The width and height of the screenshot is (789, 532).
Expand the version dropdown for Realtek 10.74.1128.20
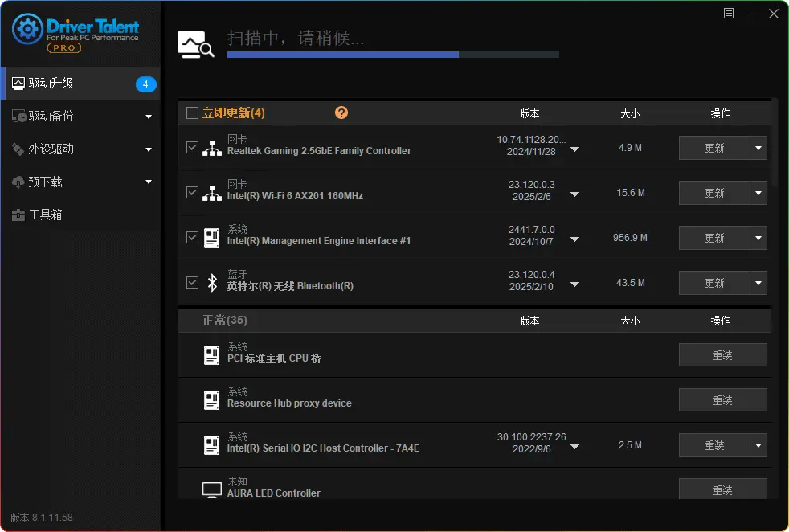[x=574, y=149]
